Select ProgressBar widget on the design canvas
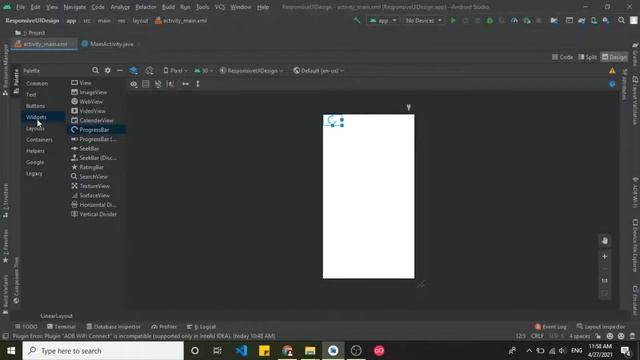The height and width of the screenshot is (360, 640). tap(333, 120)
